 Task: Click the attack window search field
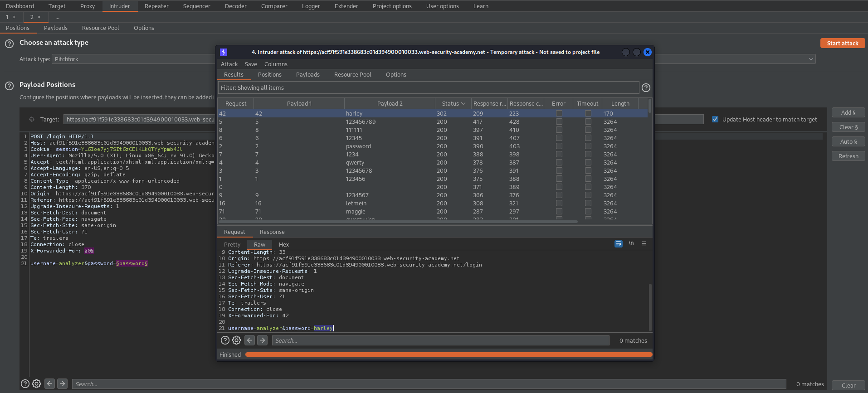[x=440, y=340]
